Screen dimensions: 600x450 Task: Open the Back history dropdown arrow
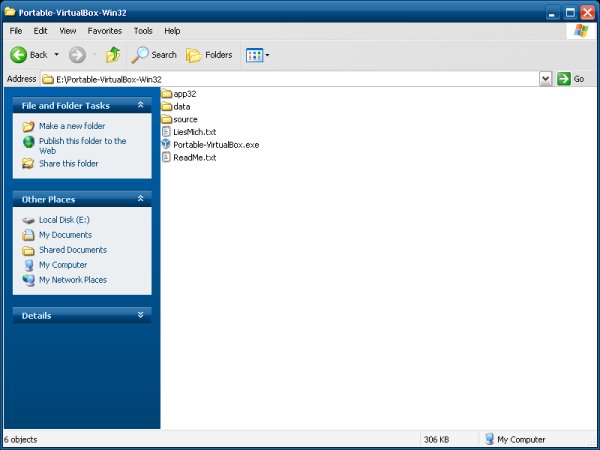[x=57, y=55]
